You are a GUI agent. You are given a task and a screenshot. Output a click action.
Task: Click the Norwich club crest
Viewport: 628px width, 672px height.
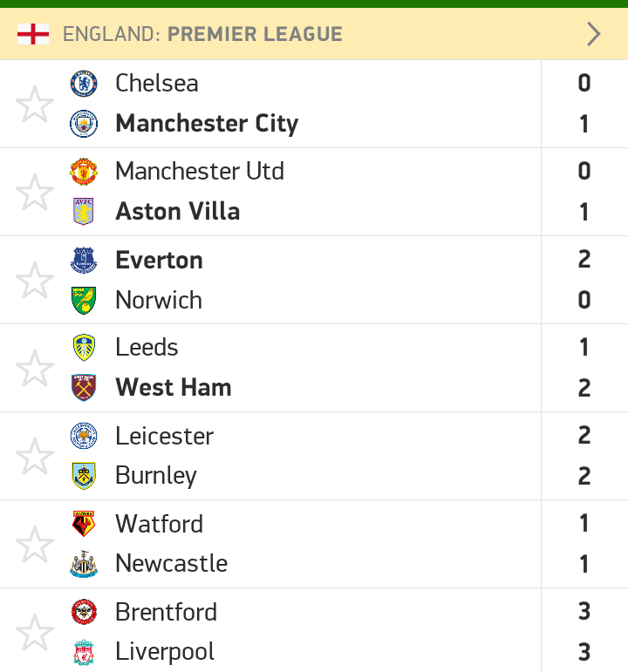point(84,301)
